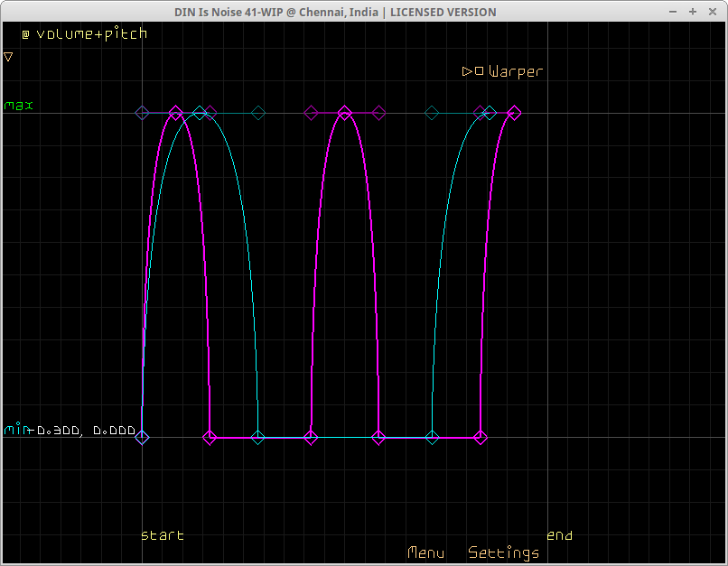Pick the rightmost magenta vertex on min line
The image size is (728, 566).
coord(481,438)
